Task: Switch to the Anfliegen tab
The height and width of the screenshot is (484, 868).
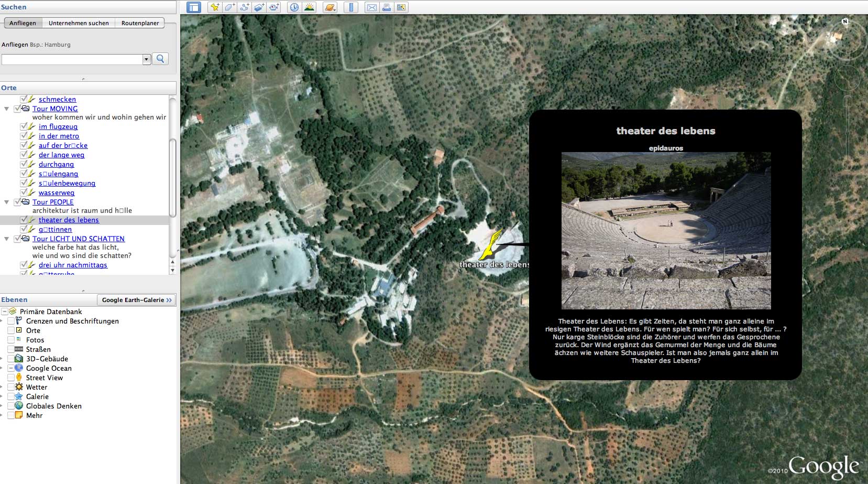Action: click(23, 23)
